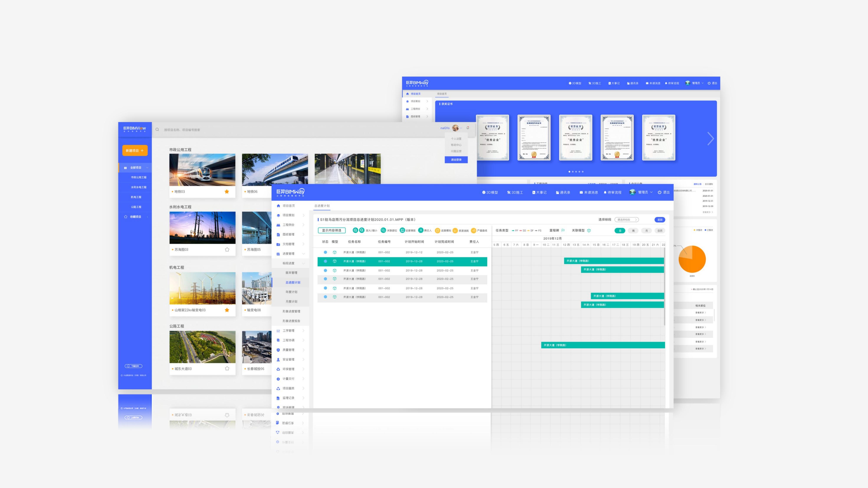
Task: Click the 里程碑 flag icon
Action: tap(563, 231)
